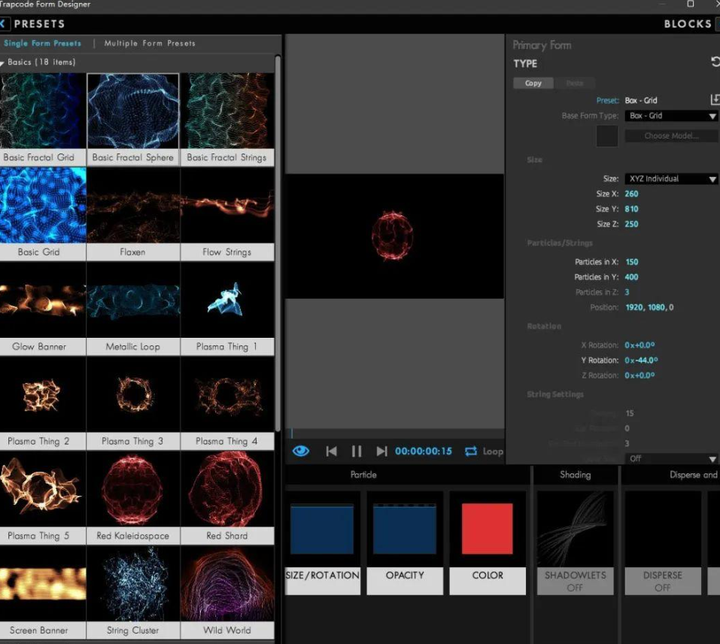Pause the preview playback

click(356, 452)
